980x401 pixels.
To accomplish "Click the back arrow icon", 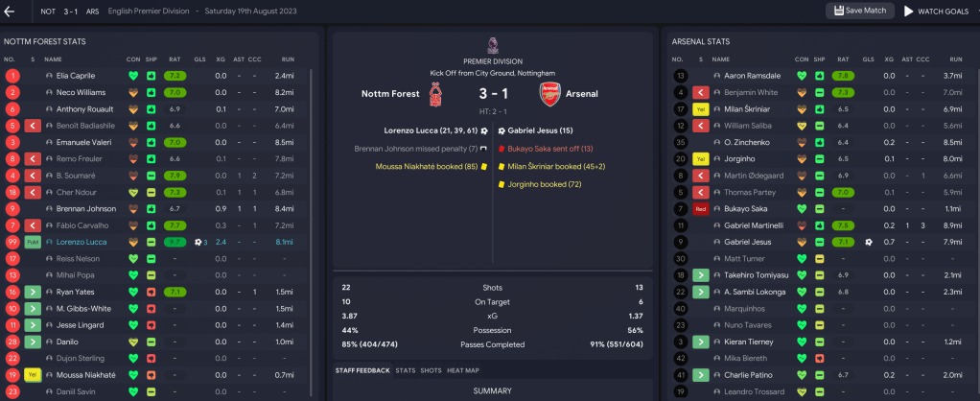I will (x=10, y=12).
